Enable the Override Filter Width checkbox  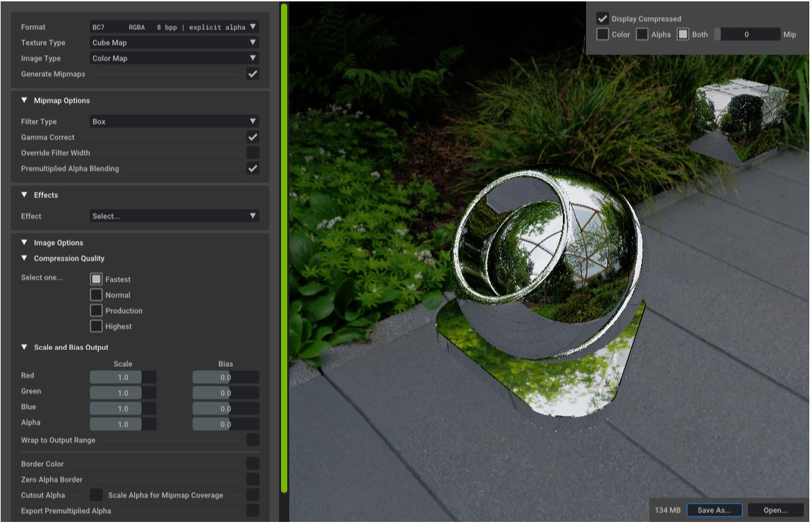click(x=253, y=152)
